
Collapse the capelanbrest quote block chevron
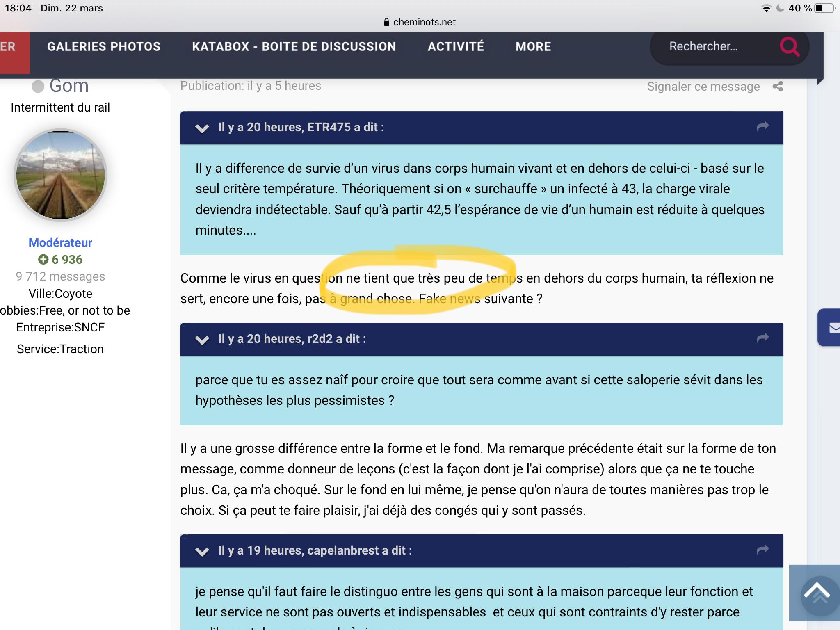tap(202, 551)
